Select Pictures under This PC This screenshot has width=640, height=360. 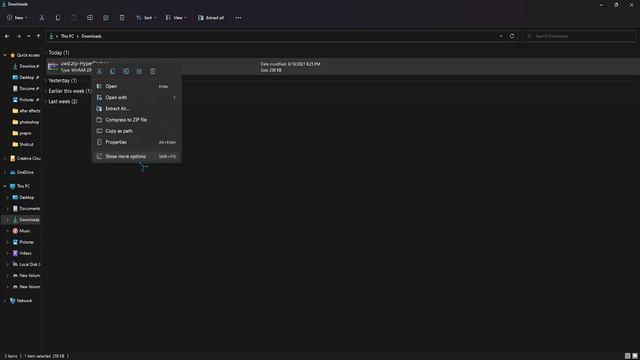tap(23, 242)
